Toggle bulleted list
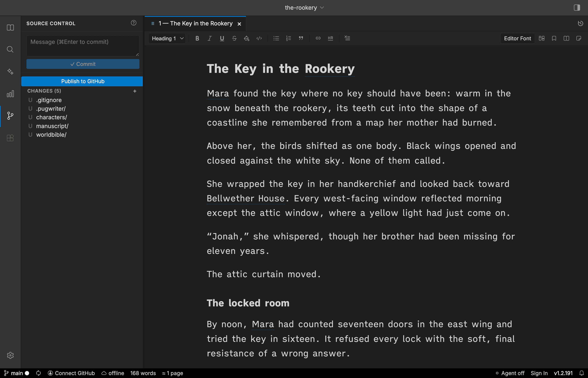 point(276,38)
